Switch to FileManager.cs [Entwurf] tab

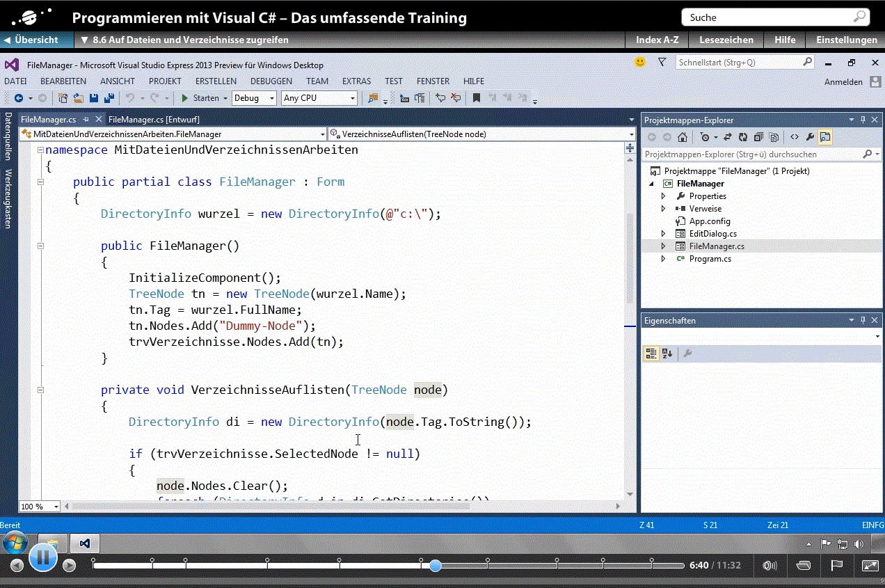pos(154,120)
